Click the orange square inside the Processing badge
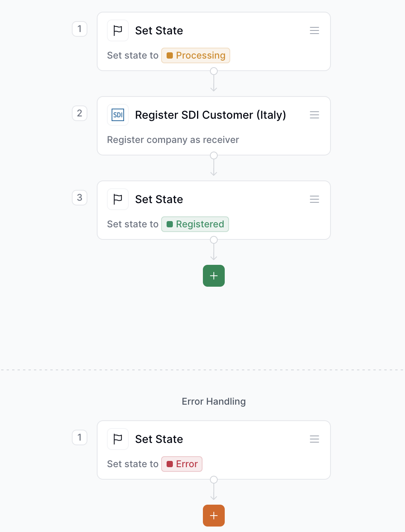The height and width of the screenshot is (532, 405). [170, 55]
